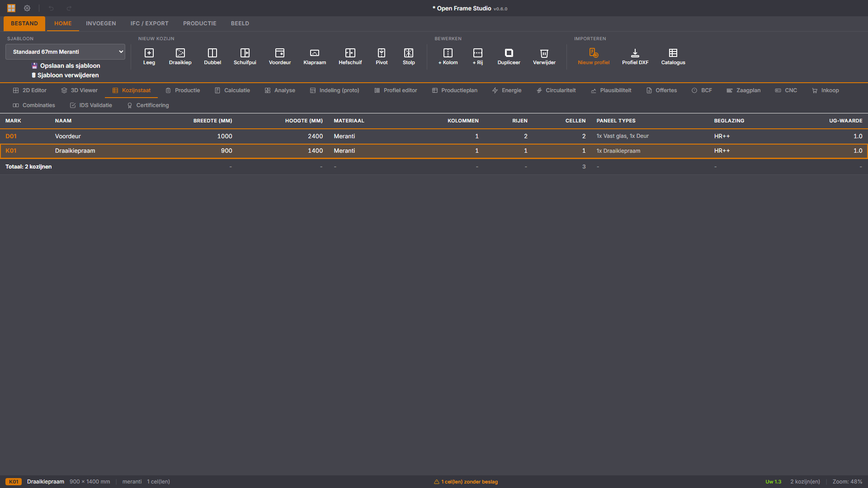Viewport: 868px width, 488px height.
Task: Insert a Stolp frame
Action: click(x=408, y=56)
